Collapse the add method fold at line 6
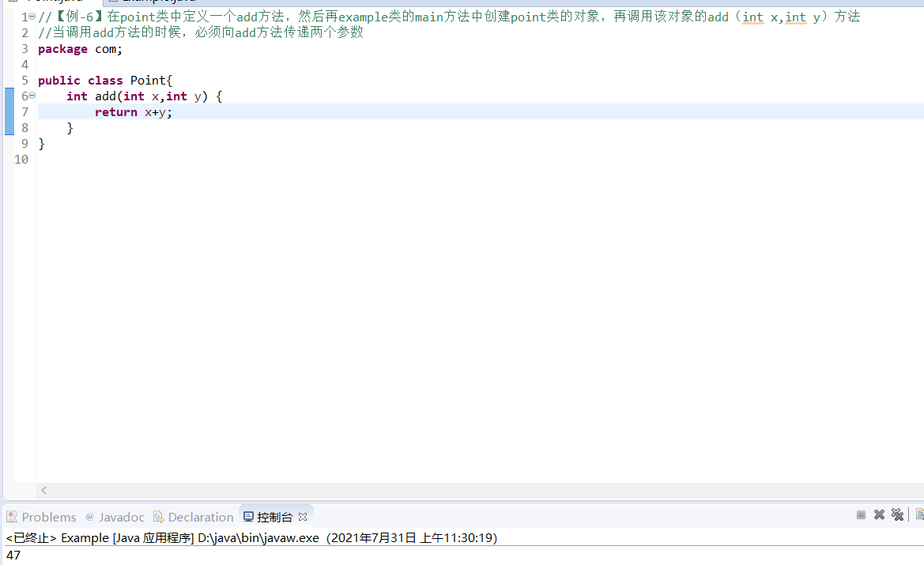924x565 pixels. pyautogui.click(x=32, y=96)
